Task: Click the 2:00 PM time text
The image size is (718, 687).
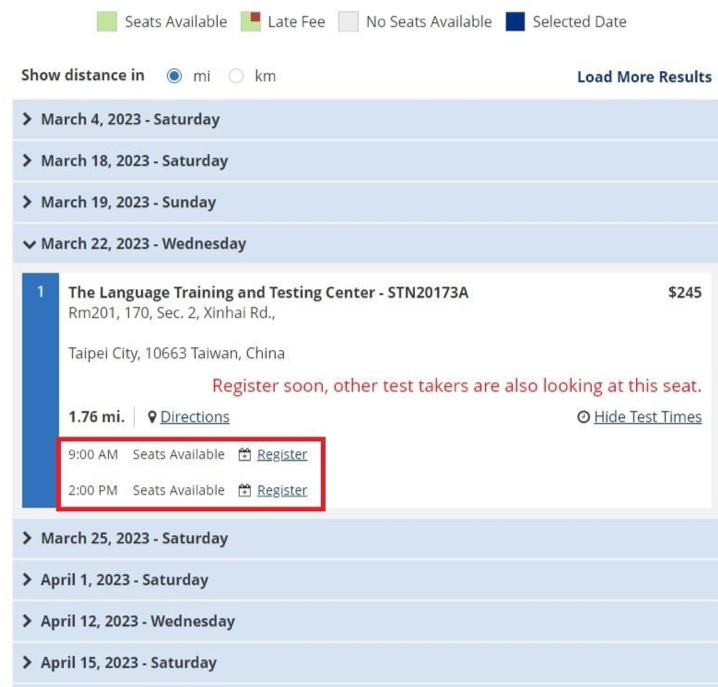Action: [x=93, y=490]
